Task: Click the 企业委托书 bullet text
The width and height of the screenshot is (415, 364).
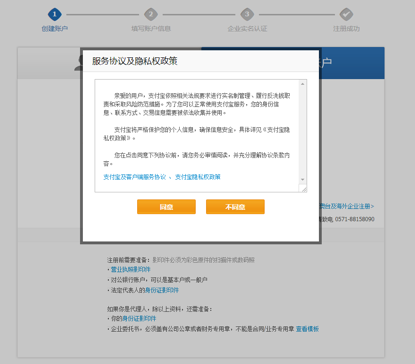Action: click(x=202, y=329)
